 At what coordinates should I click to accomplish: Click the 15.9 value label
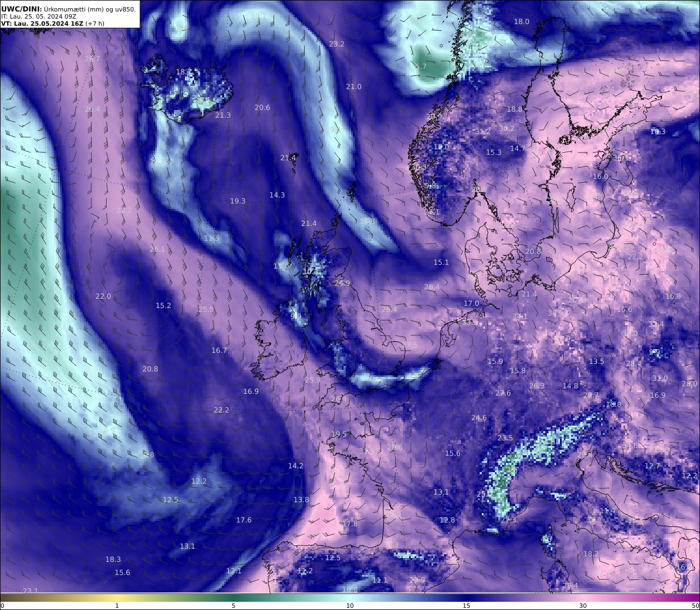495,361
